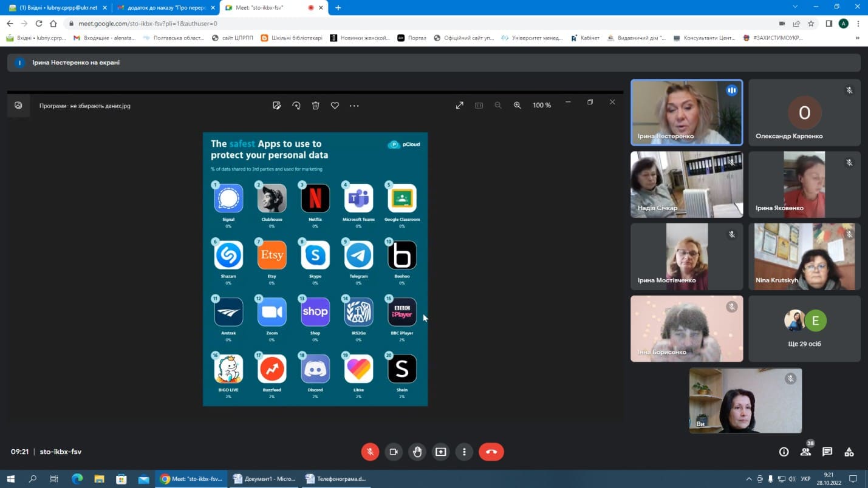The width and height of the screenshot is (868, 488).
Task: Open the Meet activities panel
Action: (x=849, y=452)
